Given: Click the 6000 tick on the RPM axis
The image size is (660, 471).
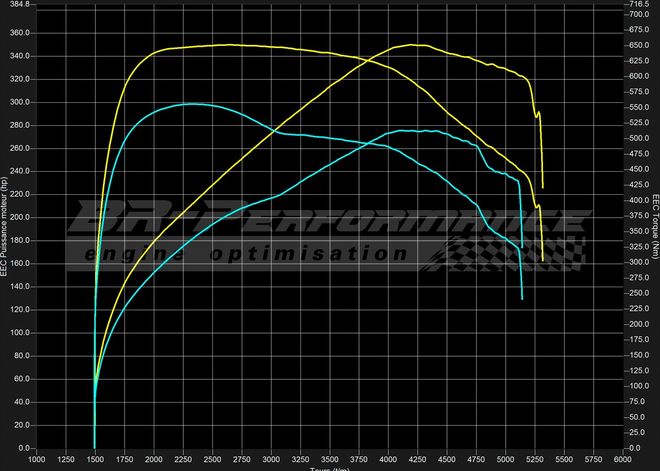Looking at the screenshot, I should (623, 460).
